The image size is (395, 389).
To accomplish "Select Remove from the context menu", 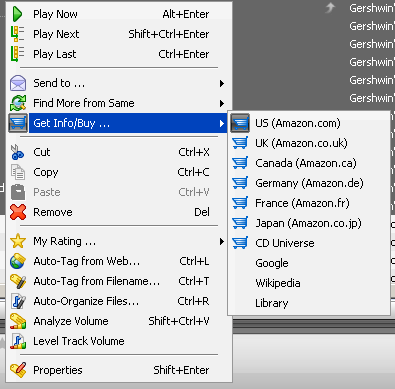I will pos(119,212).
